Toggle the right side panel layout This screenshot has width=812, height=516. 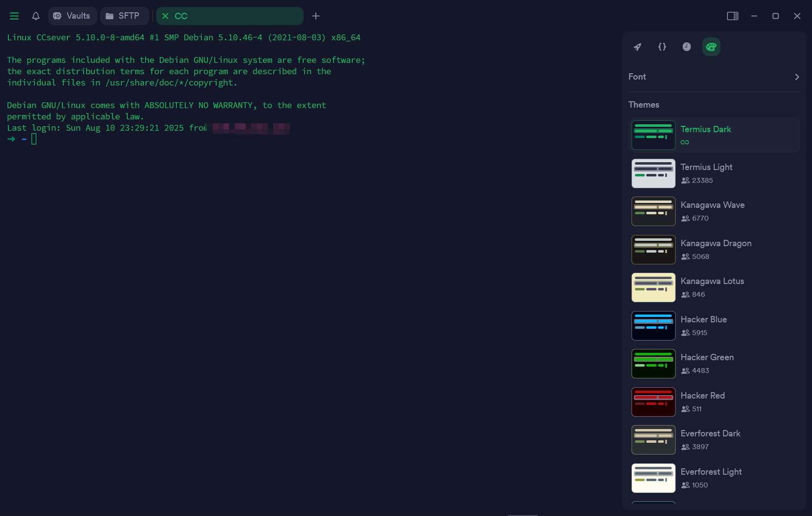point(732,16)
